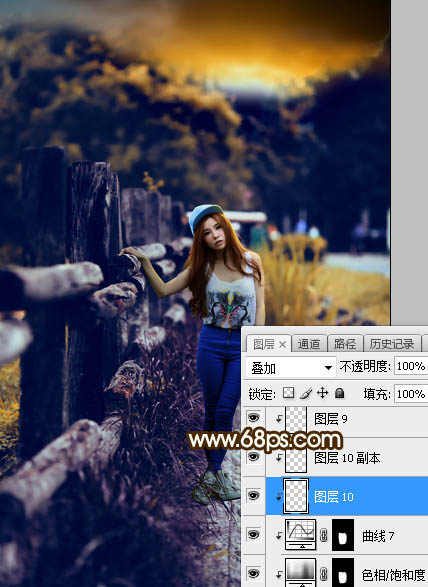Hide the 图层 9 layer
Viewport: 428px width, 587px height.
tap(254, 418)
